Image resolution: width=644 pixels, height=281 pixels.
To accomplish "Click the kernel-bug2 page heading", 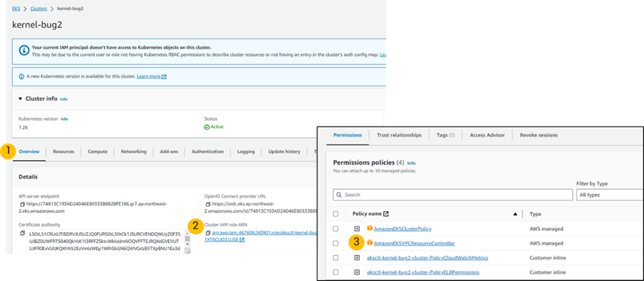I will (x=37, y=24).
